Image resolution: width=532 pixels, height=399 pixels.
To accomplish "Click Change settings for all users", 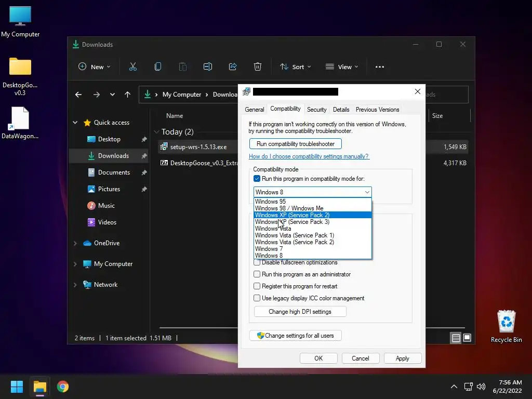I will click(295, 336).
